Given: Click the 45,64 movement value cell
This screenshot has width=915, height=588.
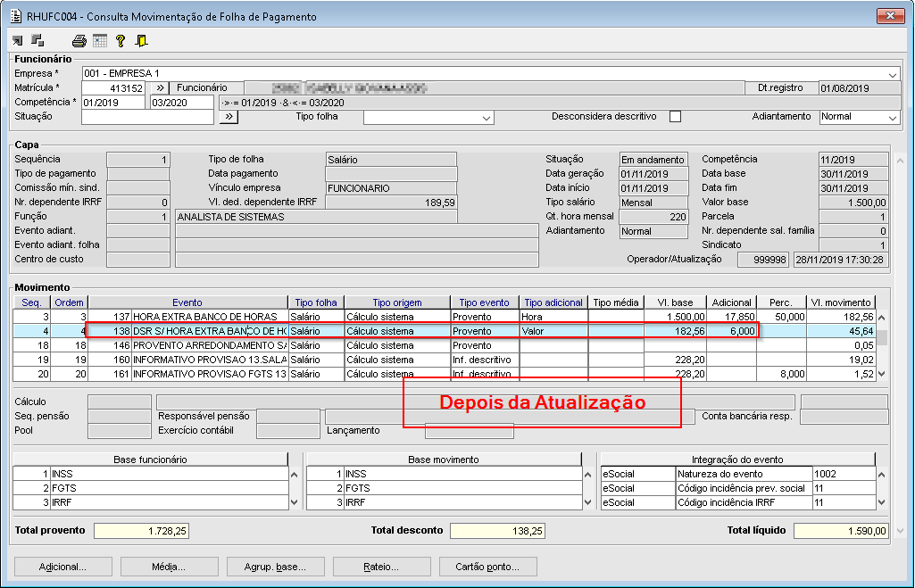Looking at the screenshot, I should 841,331.
